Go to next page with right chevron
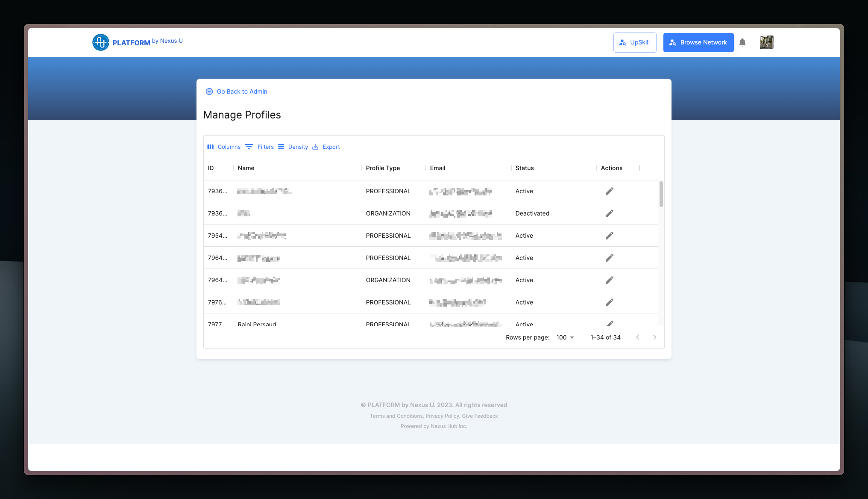868x499 pixels. tap(655, 337)
